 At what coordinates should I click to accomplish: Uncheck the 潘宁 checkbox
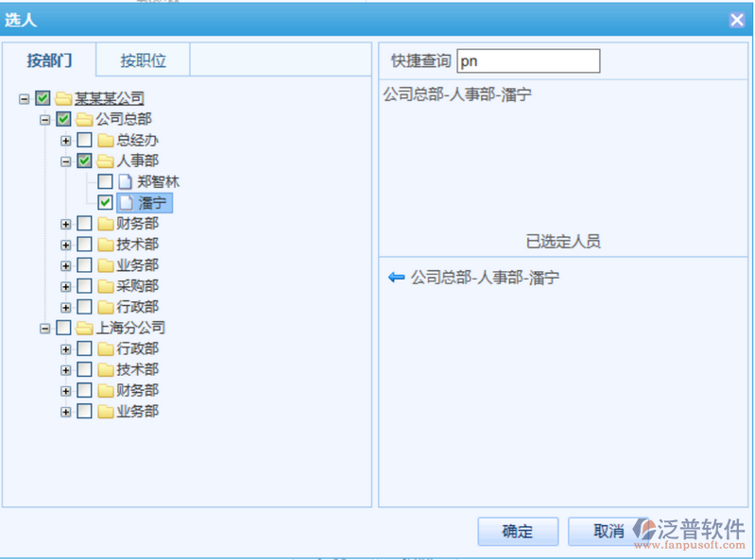[x=105, y=202]
